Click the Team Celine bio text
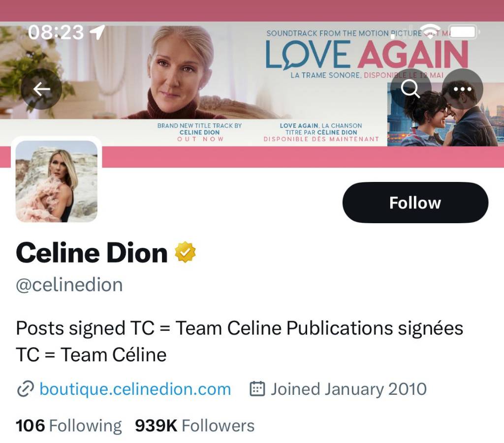 tap(239, 341)
